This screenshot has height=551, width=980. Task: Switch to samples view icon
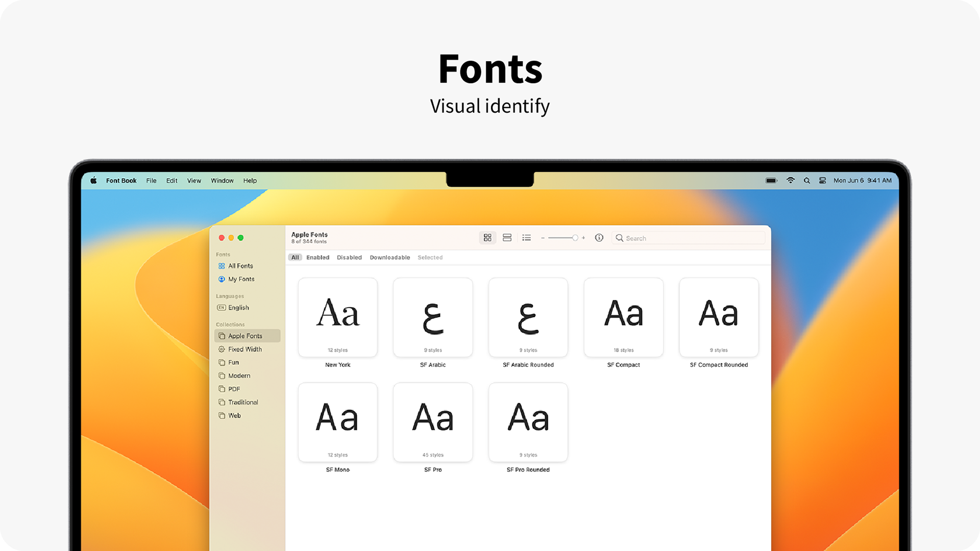tap(507, 238)
